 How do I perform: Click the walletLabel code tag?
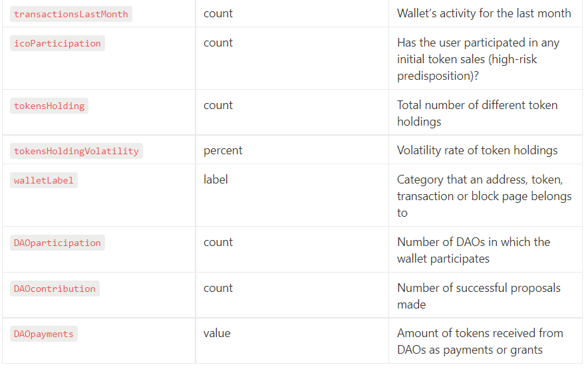(43, 180)
